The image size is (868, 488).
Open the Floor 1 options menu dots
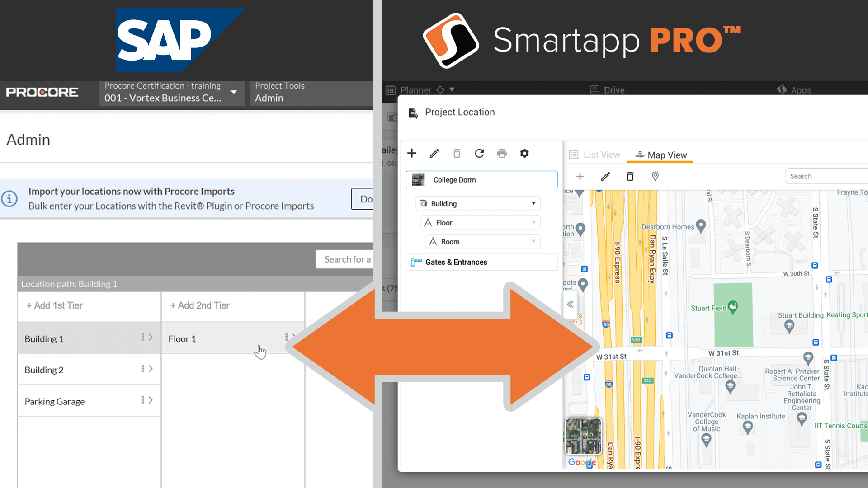tap(286, 337)
